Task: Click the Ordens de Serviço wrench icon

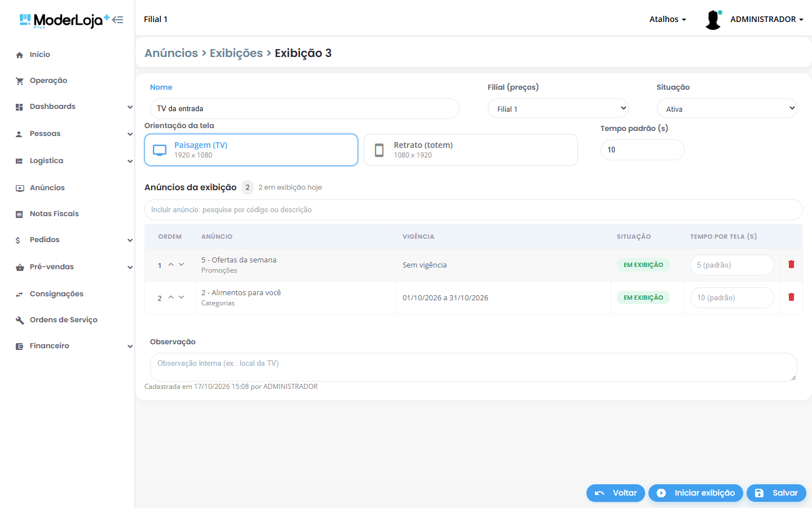Action: [19, 320]
